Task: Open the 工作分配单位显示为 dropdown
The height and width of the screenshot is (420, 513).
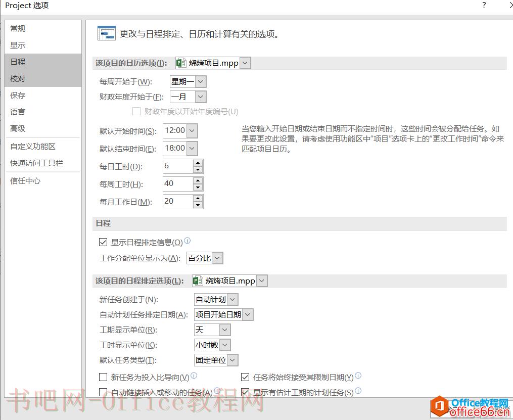Action: [x=217, y=258]
